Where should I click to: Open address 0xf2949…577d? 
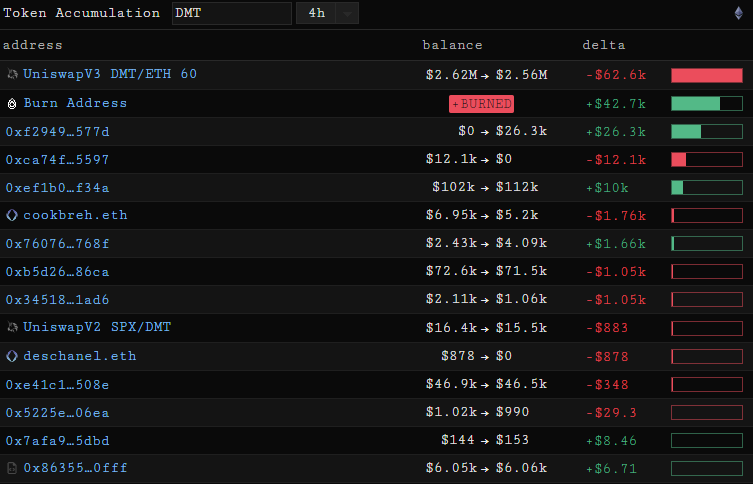[57, 131]
